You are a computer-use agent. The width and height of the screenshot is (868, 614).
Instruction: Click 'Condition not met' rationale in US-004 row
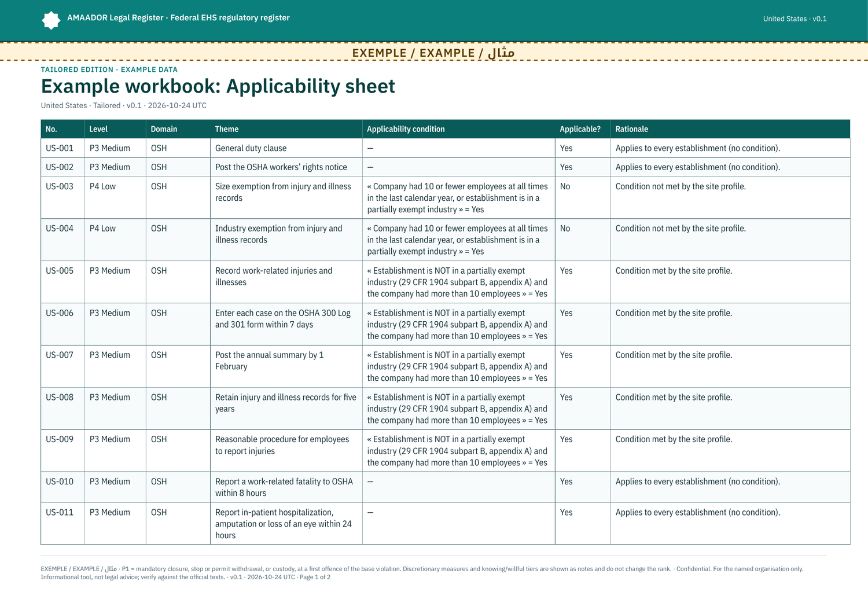[x=681, y=229]
